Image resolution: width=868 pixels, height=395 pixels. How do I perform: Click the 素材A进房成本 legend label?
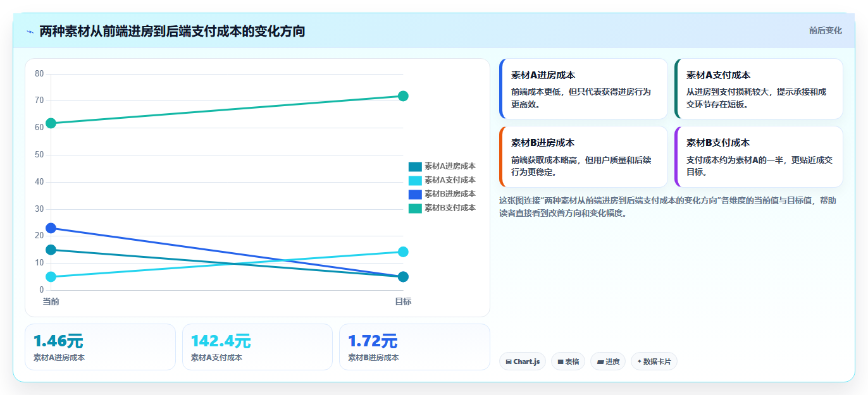pos(450,166)
